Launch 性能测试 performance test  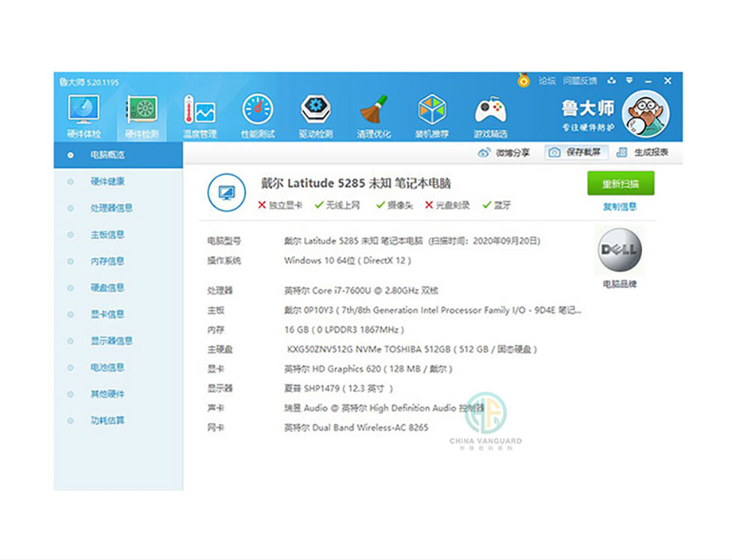[x=258, y=116]
